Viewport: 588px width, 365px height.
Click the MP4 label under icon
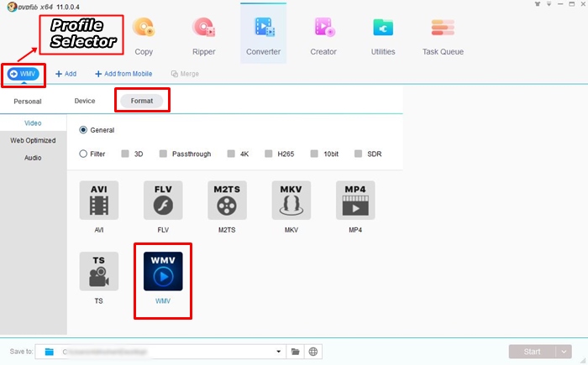click(x=355, y=230)
